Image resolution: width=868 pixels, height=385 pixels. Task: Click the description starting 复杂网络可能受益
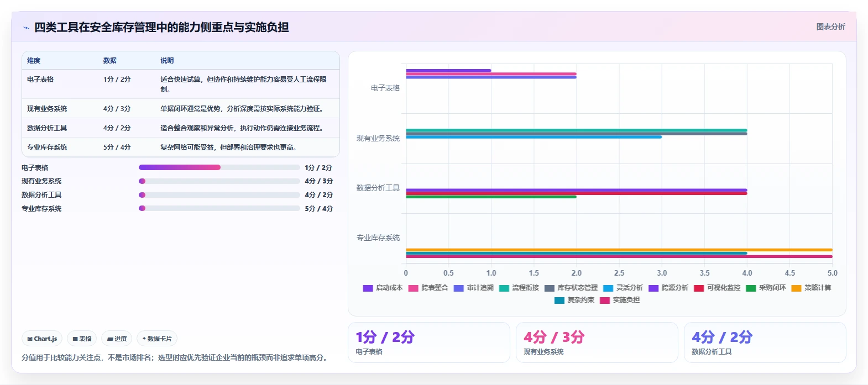tap(229, 147)
